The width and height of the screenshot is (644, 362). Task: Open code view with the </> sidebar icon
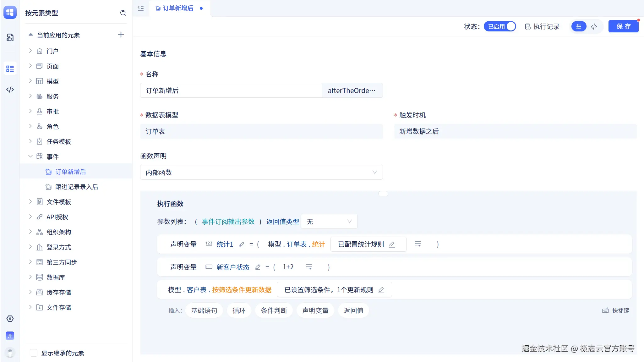click(x=10, y=90)
